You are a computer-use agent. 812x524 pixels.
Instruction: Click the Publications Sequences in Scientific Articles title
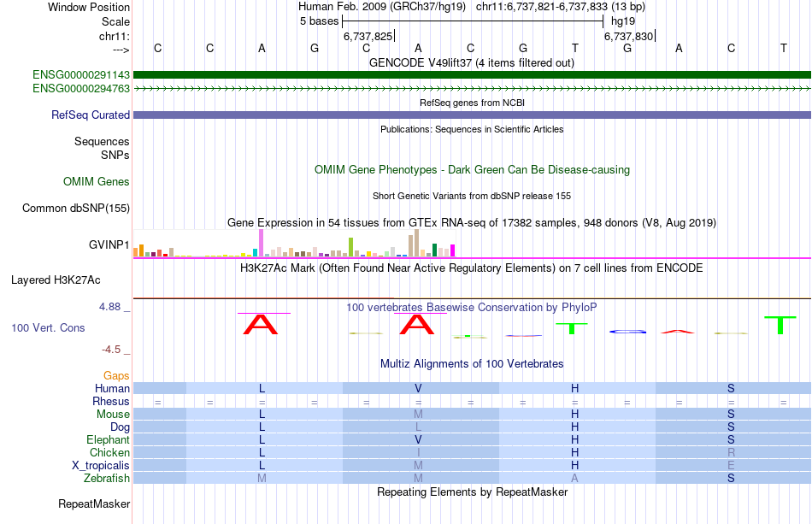coord(472,129)
